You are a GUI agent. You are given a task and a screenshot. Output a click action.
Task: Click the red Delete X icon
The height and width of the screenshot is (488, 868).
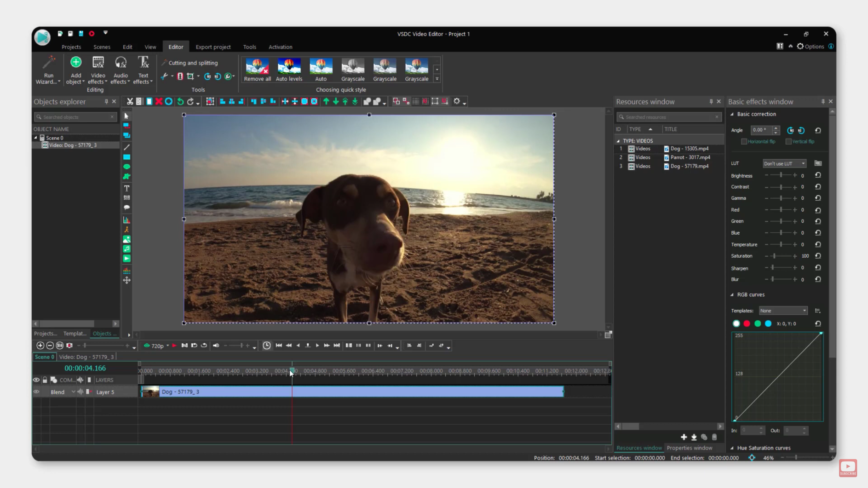tap(159, 101)
